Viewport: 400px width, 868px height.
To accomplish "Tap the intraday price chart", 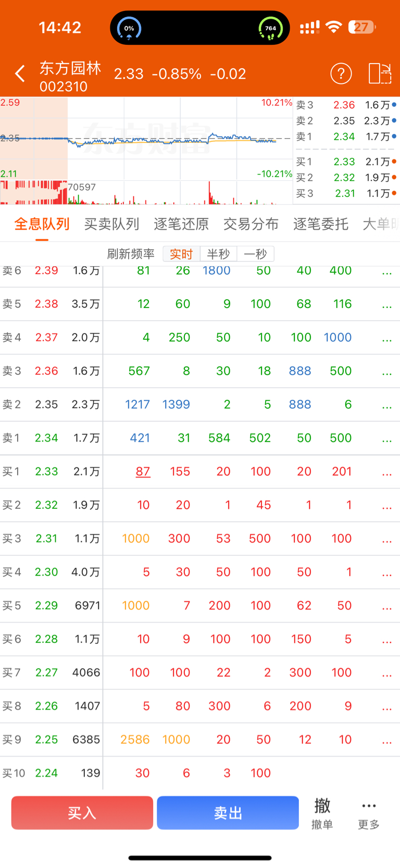I will click(x=146, y=138).
